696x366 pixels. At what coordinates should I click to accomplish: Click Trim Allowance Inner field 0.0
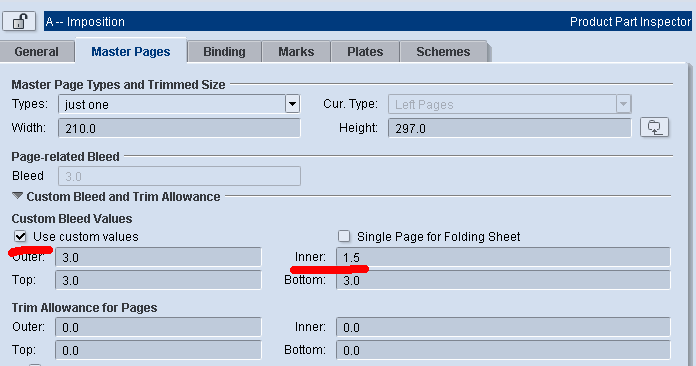coord(503,327)
